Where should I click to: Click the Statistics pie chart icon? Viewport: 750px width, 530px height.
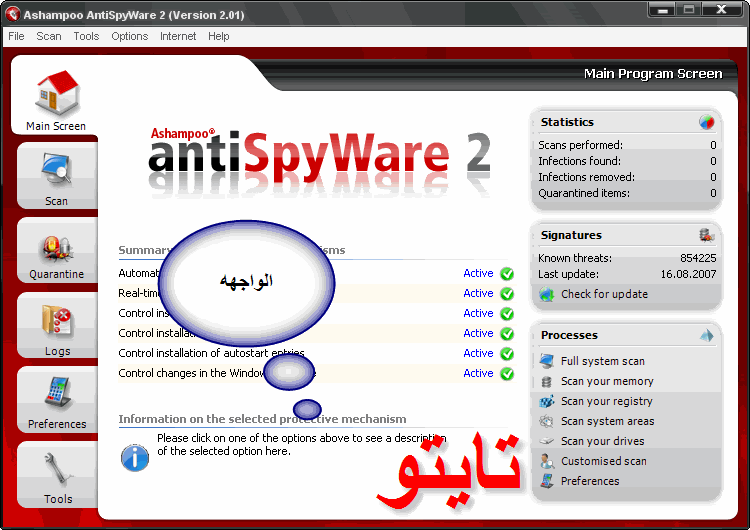pos(706,122)
